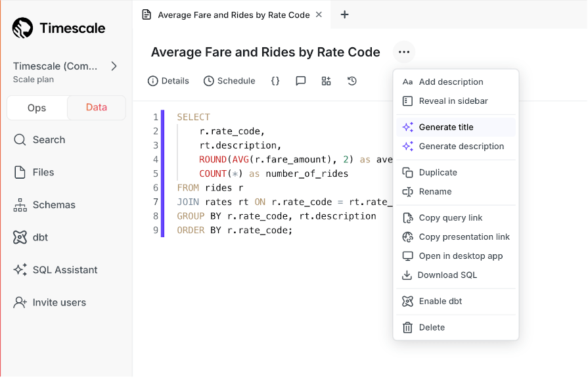Choose Duplicate in the context menu
Viewport: 588px width, 383px height.
pos(438,173)
